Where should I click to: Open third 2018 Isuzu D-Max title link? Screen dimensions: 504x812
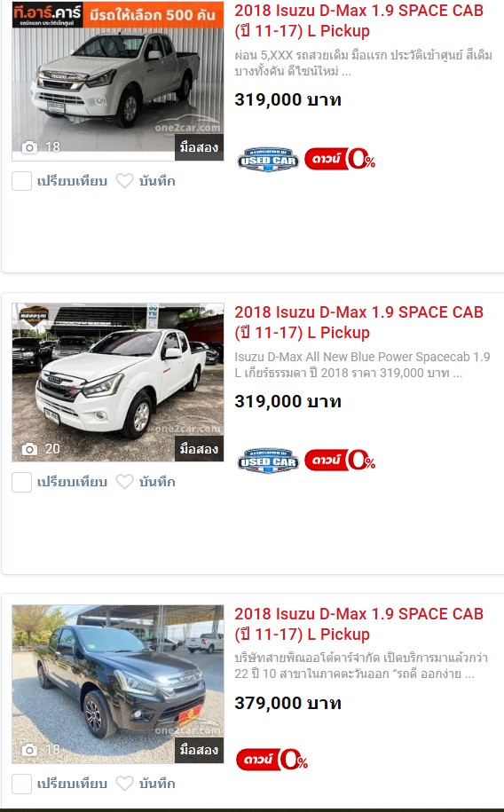click(x=358, y=624)
